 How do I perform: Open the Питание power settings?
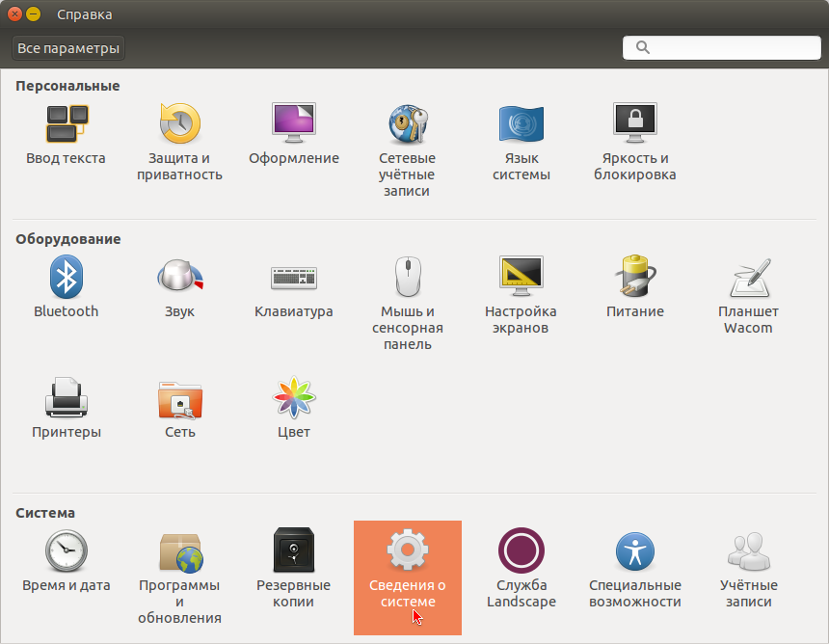[x=635, y=287]
